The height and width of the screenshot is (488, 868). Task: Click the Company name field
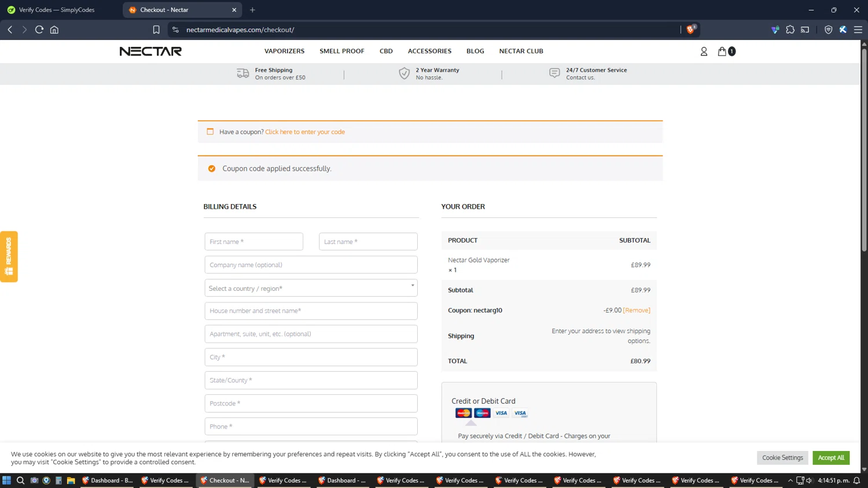click(x=311, y=265)
